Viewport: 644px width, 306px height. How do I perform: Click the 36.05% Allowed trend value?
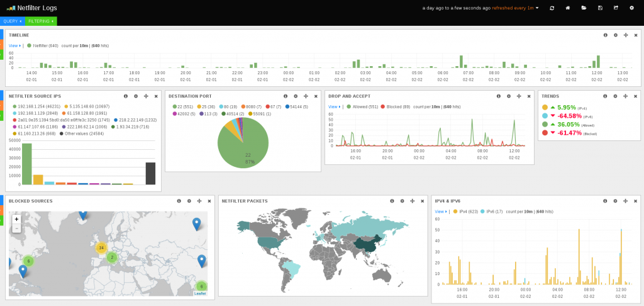point(569,124)
